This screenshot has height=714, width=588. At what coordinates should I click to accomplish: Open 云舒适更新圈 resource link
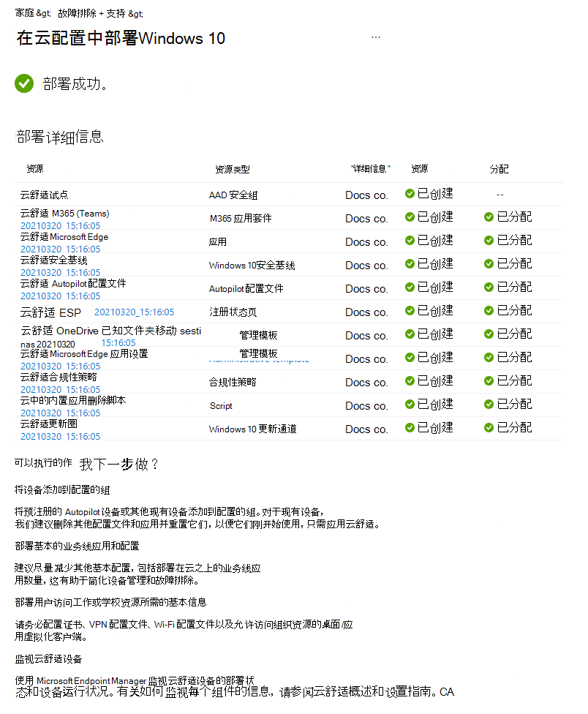(x=60, y=429)
